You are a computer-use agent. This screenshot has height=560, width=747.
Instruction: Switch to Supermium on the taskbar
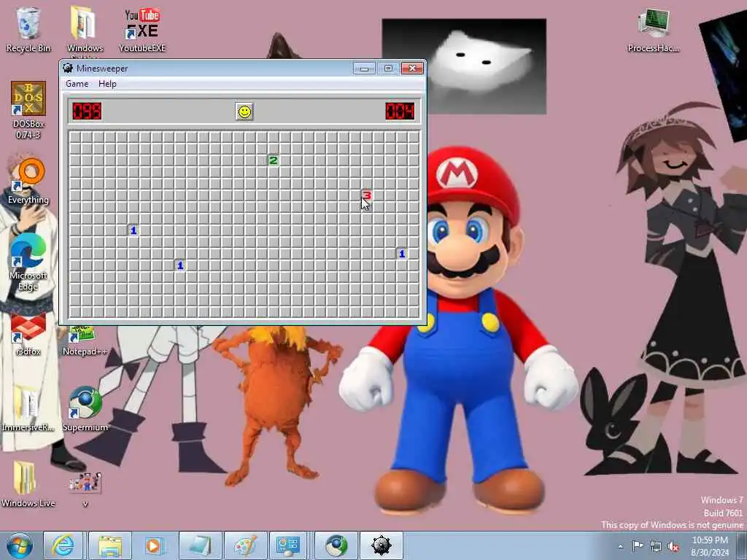336,545
